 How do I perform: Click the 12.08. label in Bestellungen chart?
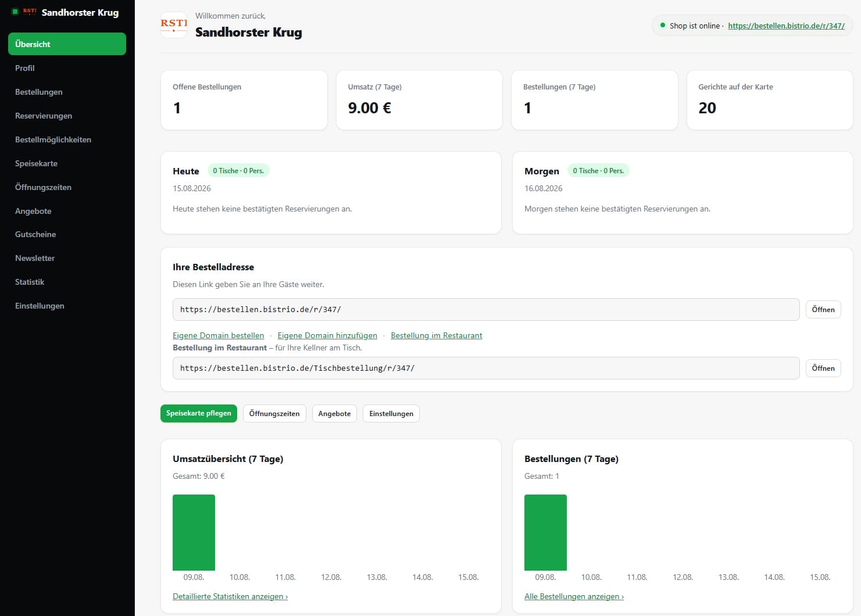(x=683, y=577)
